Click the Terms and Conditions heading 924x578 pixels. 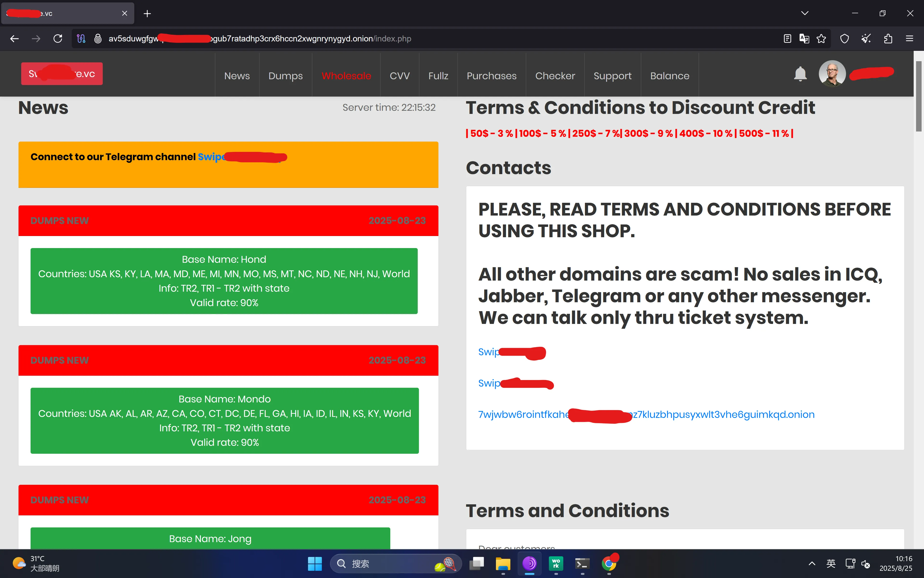coord(567,511)
